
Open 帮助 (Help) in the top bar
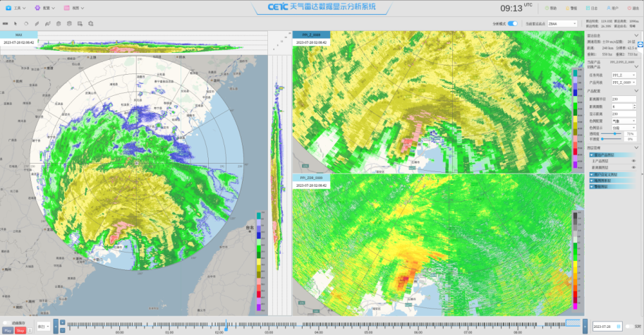point(551,8)
